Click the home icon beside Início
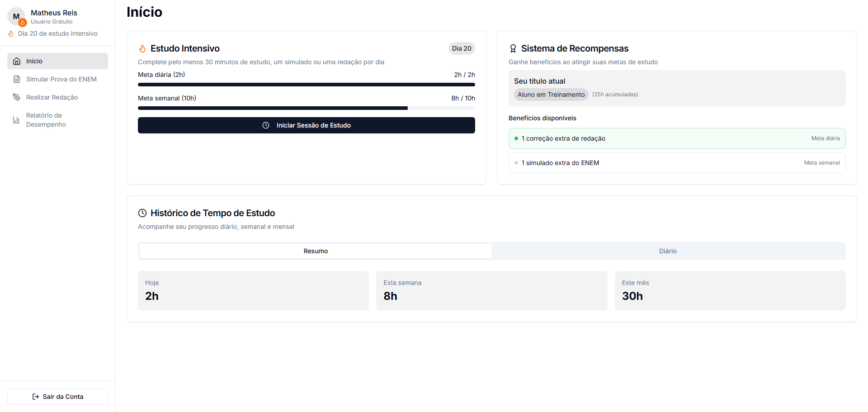Screen dimensions: 868x412 pos(17,61)
